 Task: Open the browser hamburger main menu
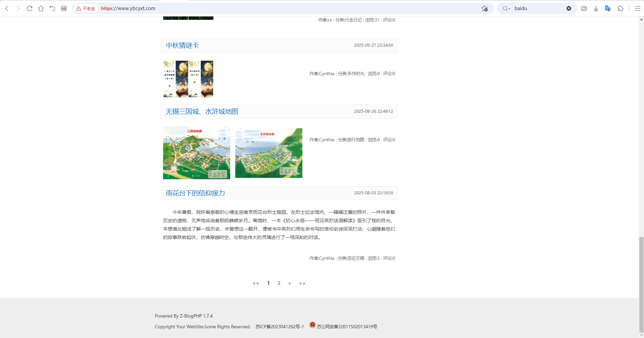[638, 8]
